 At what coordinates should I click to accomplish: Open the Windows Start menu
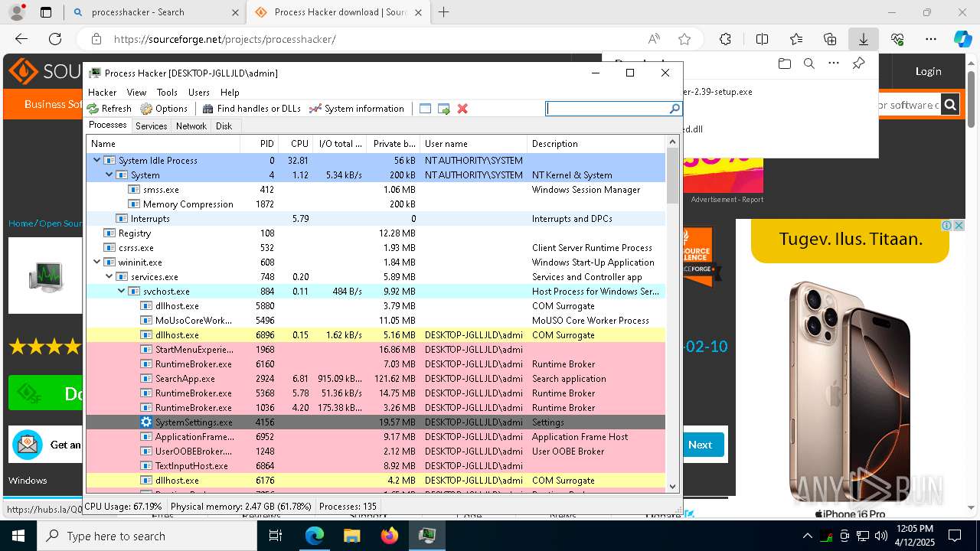18,536
